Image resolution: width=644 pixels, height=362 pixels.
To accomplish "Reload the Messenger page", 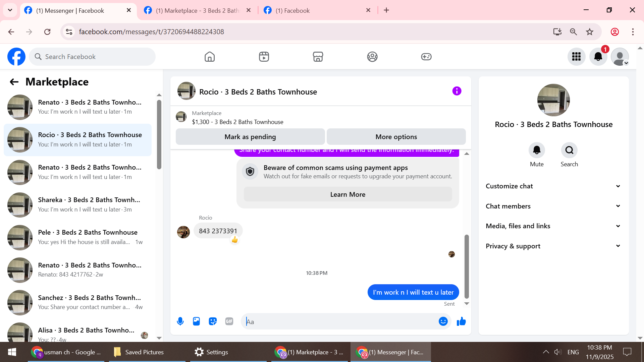I will [47, 32].
